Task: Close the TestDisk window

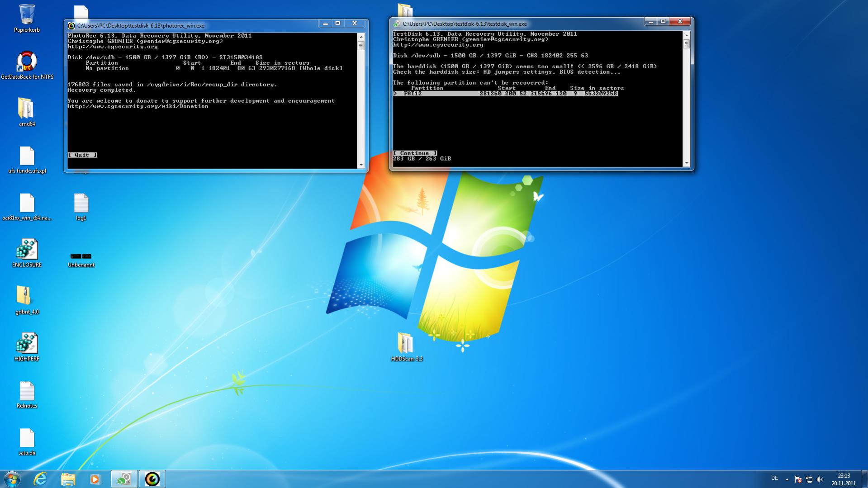Action: click(680, 21)
